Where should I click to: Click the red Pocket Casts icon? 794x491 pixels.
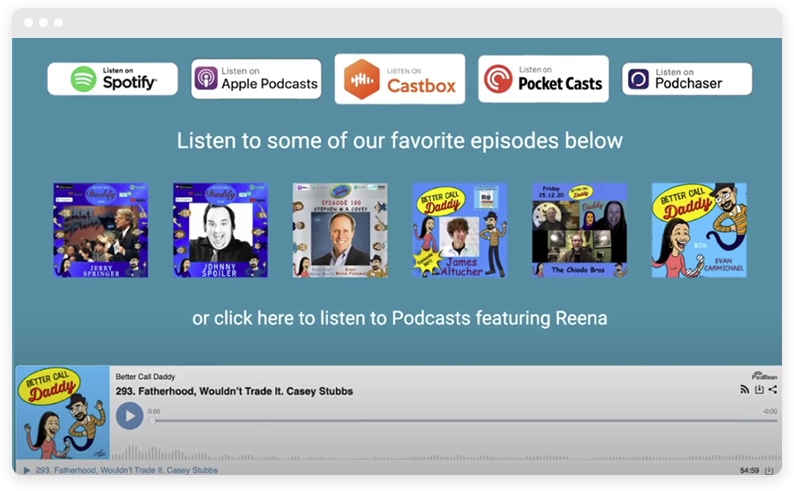coord(498,79)
